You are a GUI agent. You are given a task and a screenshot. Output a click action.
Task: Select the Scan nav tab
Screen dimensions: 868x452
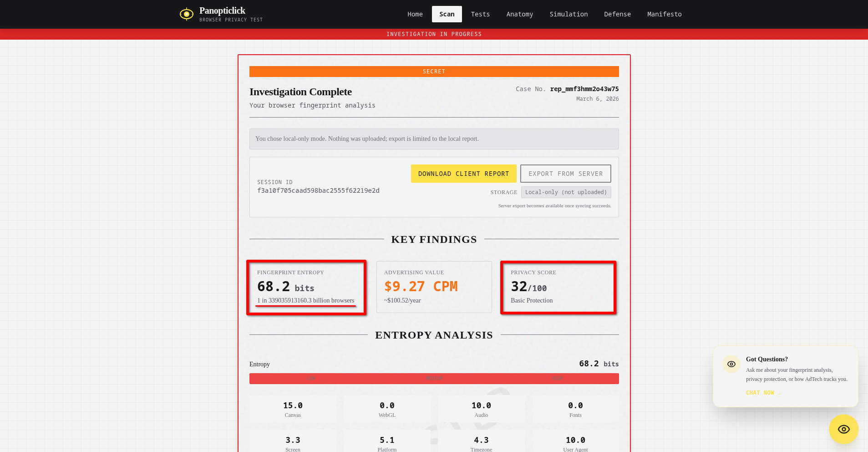(x=447, y=14)
